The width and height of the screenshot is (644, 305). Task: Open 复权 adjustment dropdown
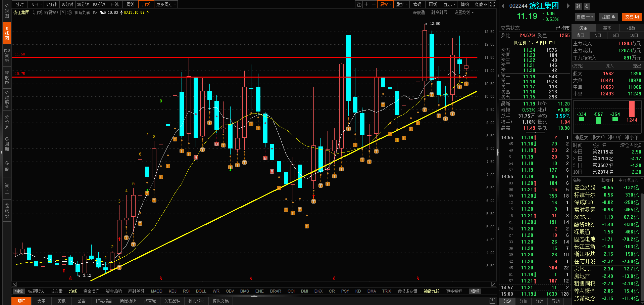point(385,4)
